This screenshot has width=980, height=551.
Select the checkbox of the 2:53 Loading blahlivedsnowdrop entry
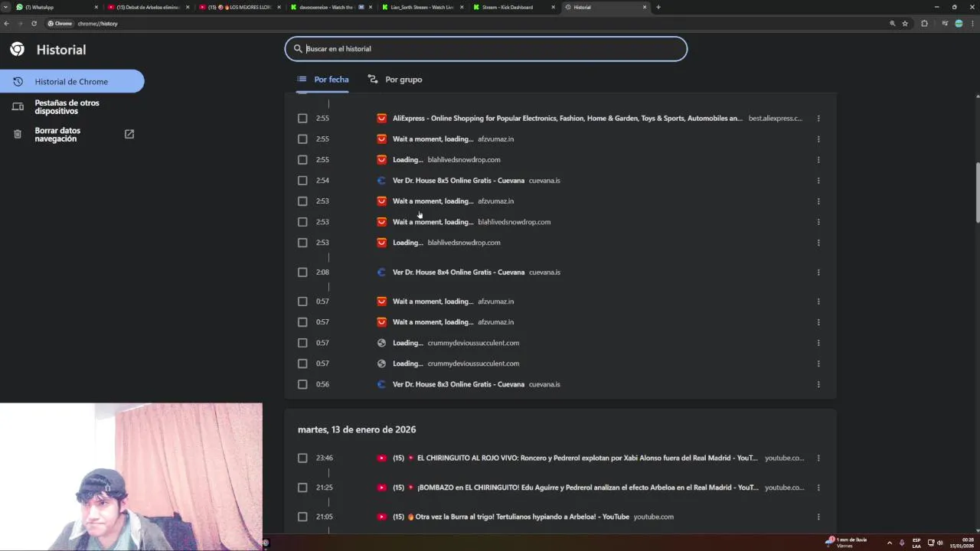click(302, 243)
